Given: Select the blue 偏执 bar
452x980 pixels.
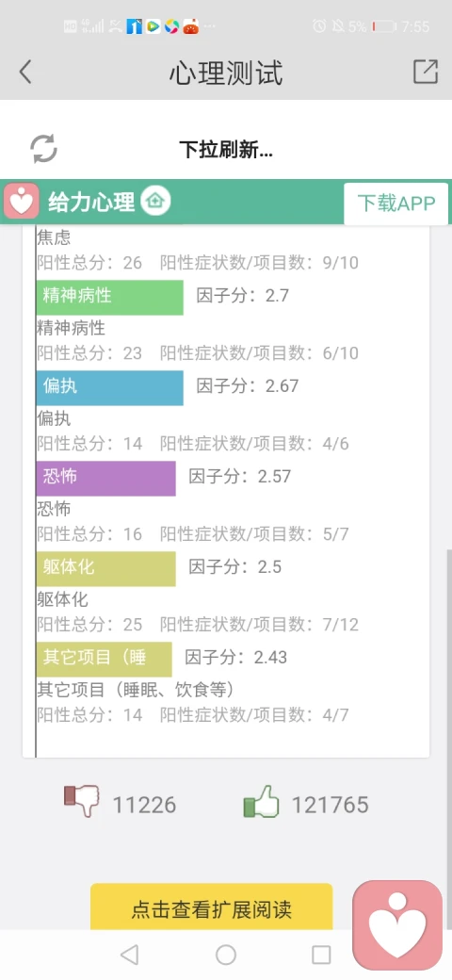Looking at the screenshot, I should coord(110,388).
